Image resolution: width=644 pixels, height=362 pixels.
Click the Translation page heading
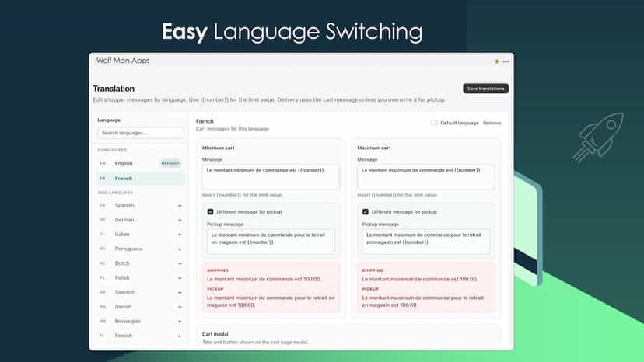114,89
